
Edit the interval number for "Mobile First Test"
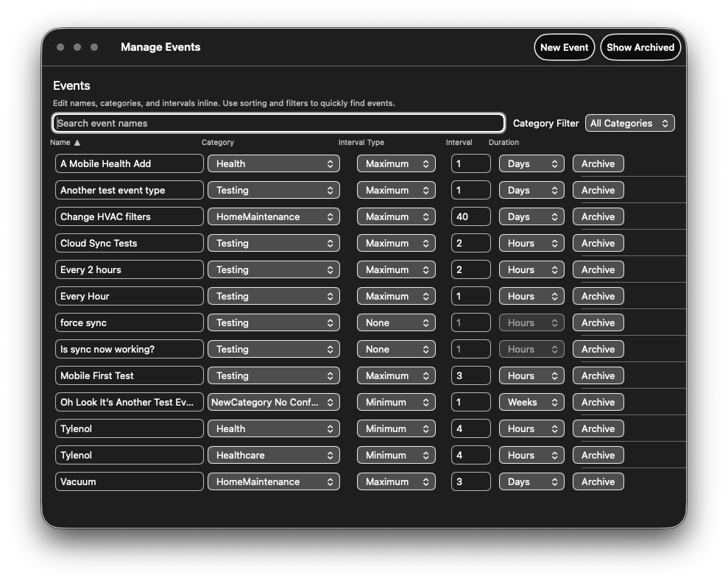[470, 375]
